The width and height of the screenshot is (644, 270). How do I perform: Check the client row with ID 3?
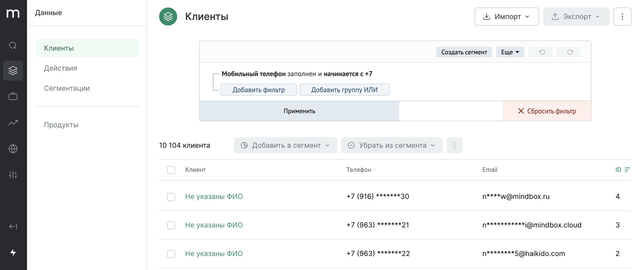coord(171,225)
